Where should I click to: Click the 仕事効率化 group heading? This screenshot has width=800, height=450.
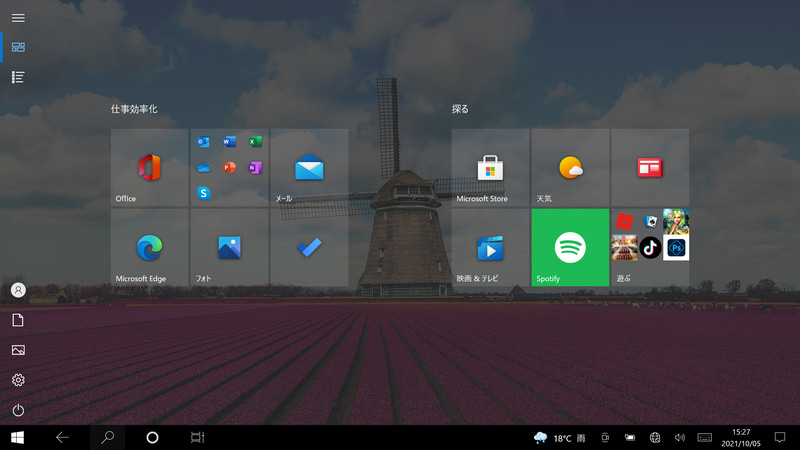134,109
